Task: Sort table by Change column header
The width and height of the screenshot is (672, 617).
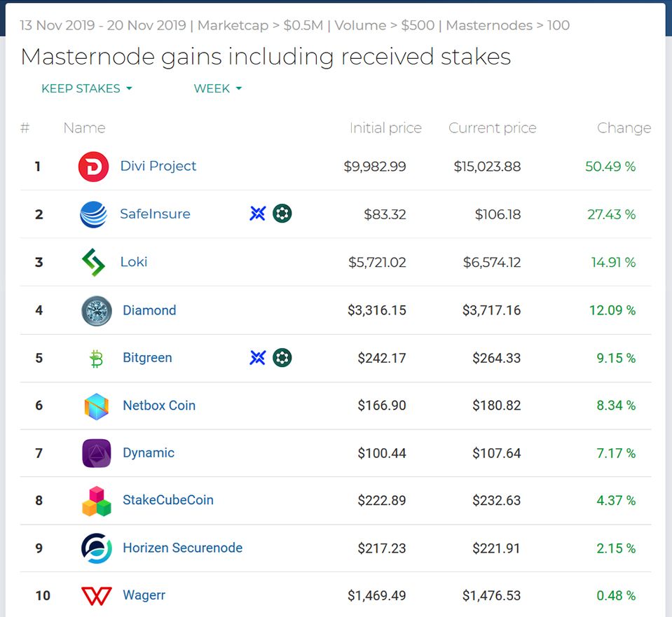Action: 624,128
